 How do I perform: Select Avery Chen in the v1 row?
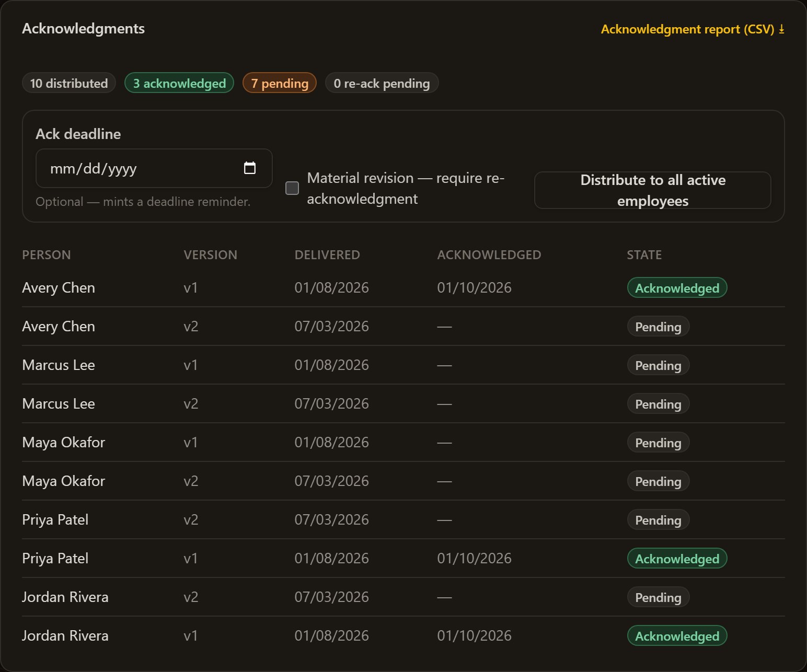[x=59, y=288]
